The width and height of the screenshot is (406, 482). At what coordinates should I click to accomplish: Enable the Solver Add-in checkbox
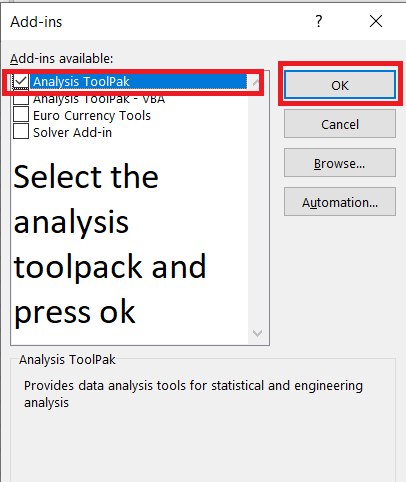21,131
